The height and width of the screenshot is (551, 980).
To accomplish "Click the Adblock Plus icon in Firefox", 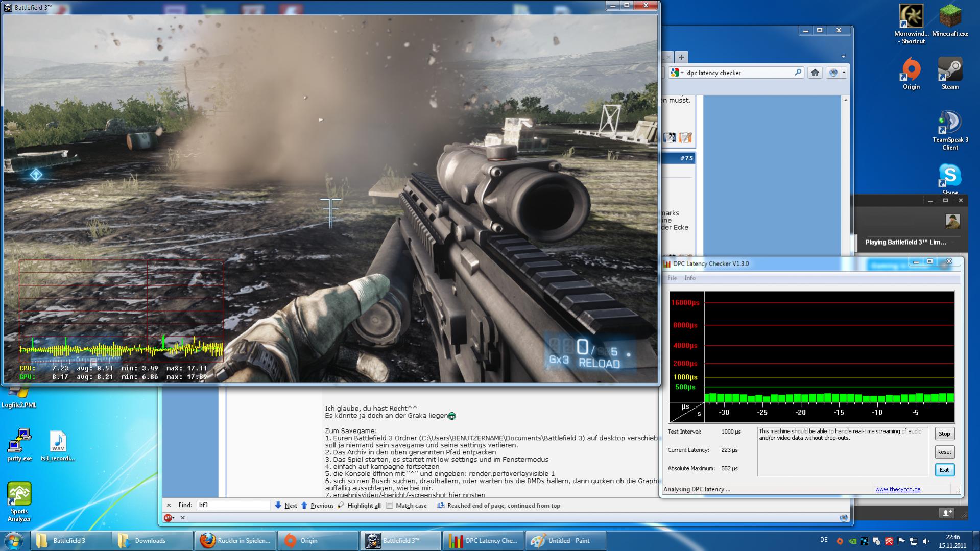I will pyautogui.click(x=168, y=518).
